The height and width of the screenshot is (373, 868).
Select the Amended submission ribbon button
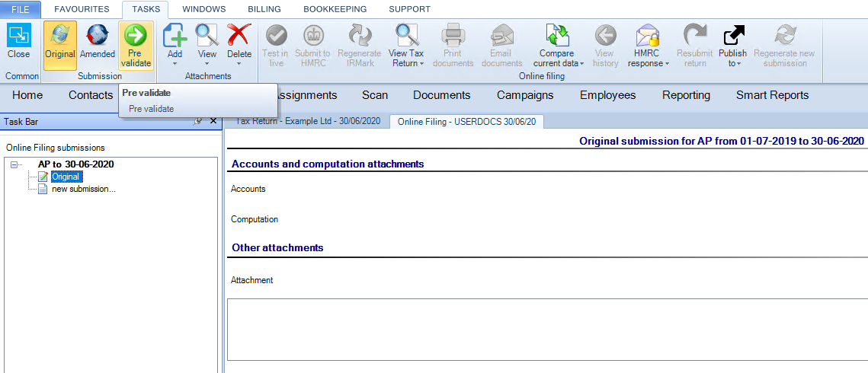[98, 46]
